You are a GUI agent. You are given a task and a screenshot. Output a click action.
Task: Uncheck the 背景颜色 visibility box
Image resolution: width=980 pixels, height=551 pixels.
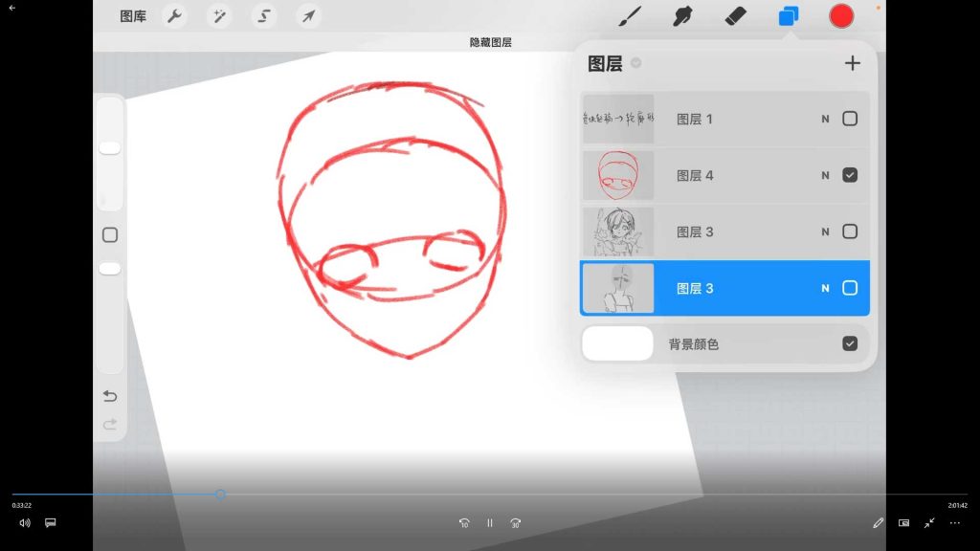pyautogui.click(x=850, y=343)
